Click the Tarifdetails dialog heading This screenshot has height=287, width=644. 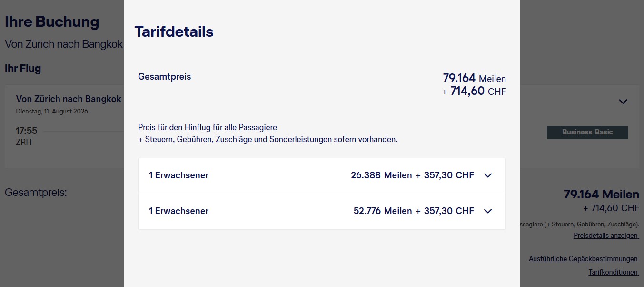coord(174,31)
